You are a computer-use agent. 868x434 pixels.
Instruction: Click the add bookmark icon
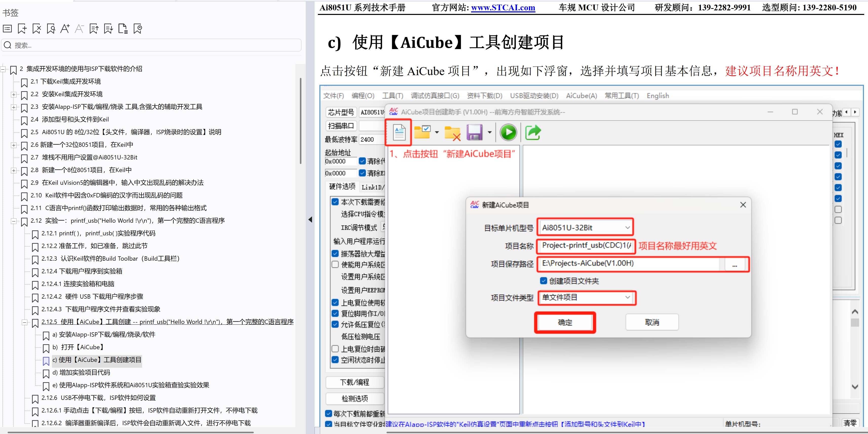coord(22,29)
